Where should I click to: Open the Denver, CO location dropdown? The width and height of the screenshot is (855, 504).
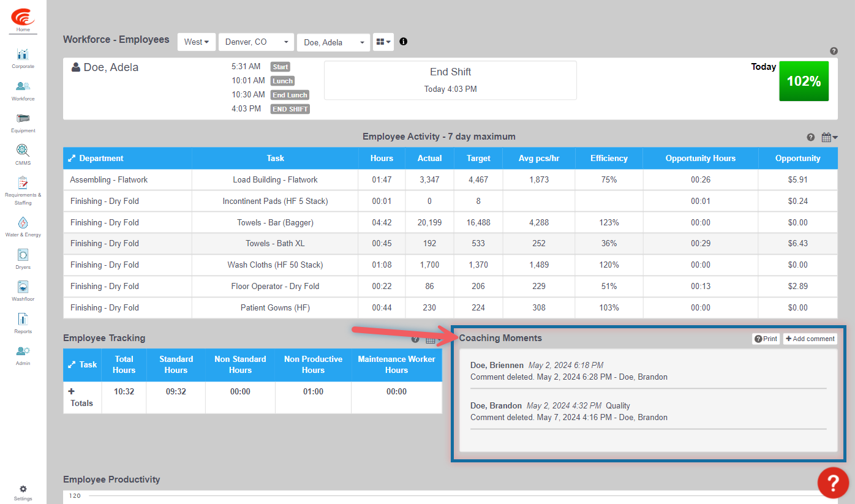click(x=256, y=42)
